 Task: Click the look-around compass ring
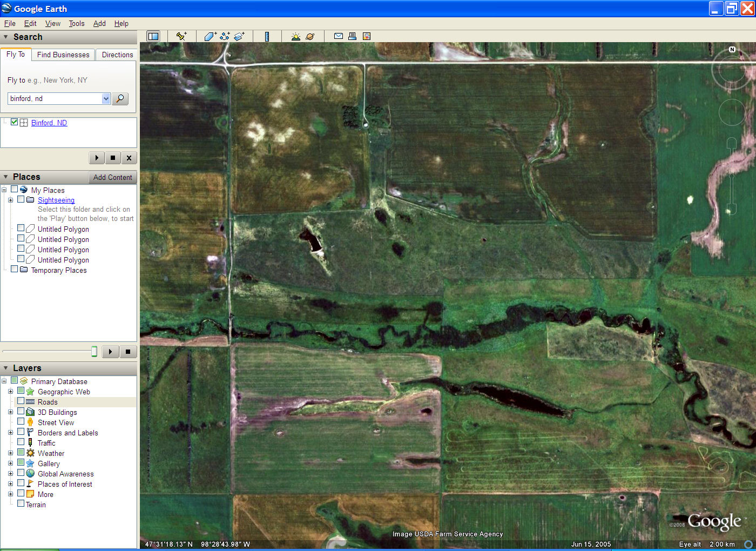point(732,70)
